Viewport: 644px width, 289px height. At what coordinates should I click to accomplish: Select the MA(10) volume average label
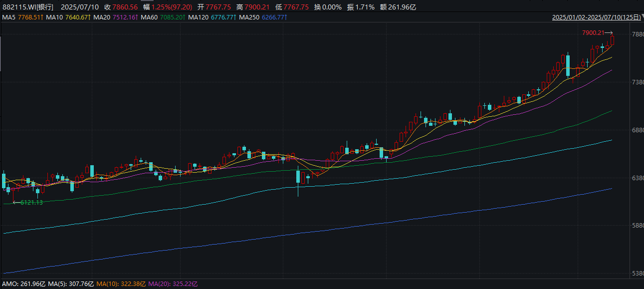(107, 284)
